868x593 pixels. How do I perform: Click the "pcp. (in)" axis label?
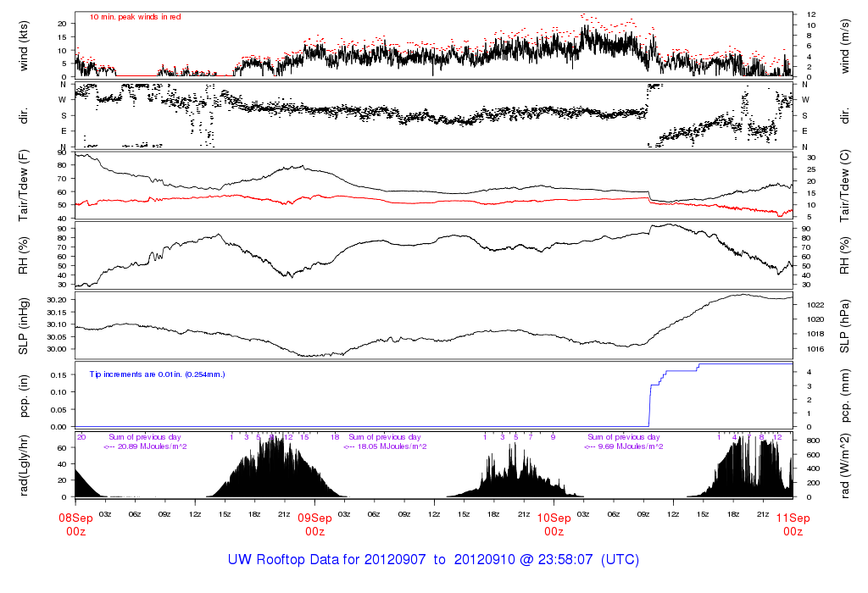[23, 396]
